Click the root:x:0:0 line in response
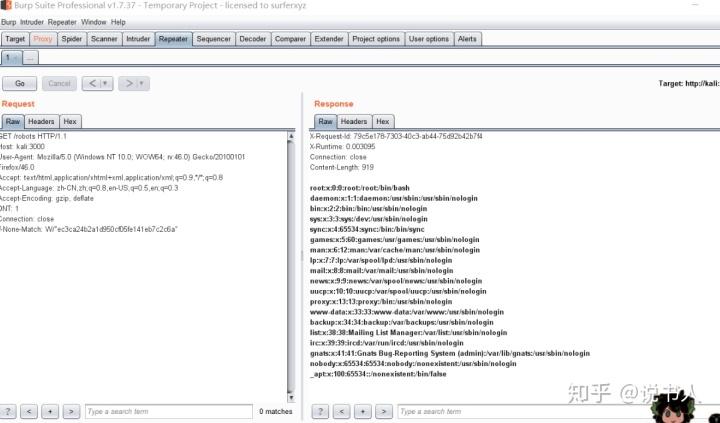Viewport: 720px width, 423px height. (360, 188)
